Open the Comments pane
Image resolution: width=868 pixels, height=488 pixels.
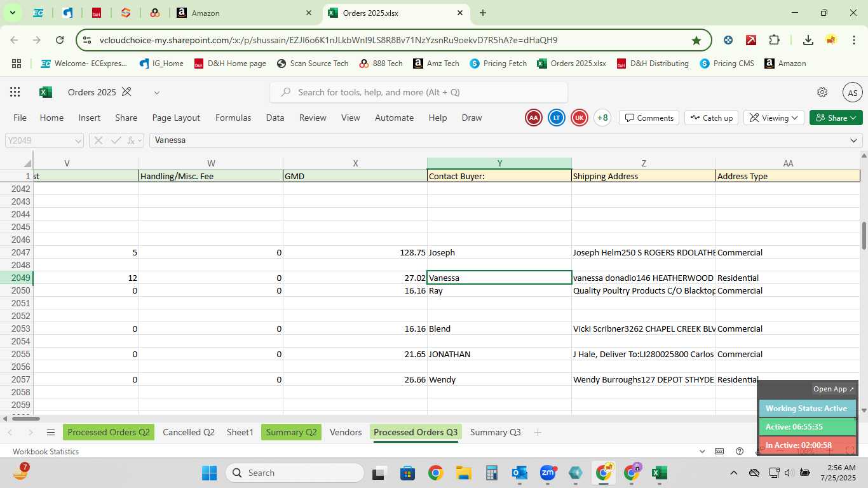point(649,118)
